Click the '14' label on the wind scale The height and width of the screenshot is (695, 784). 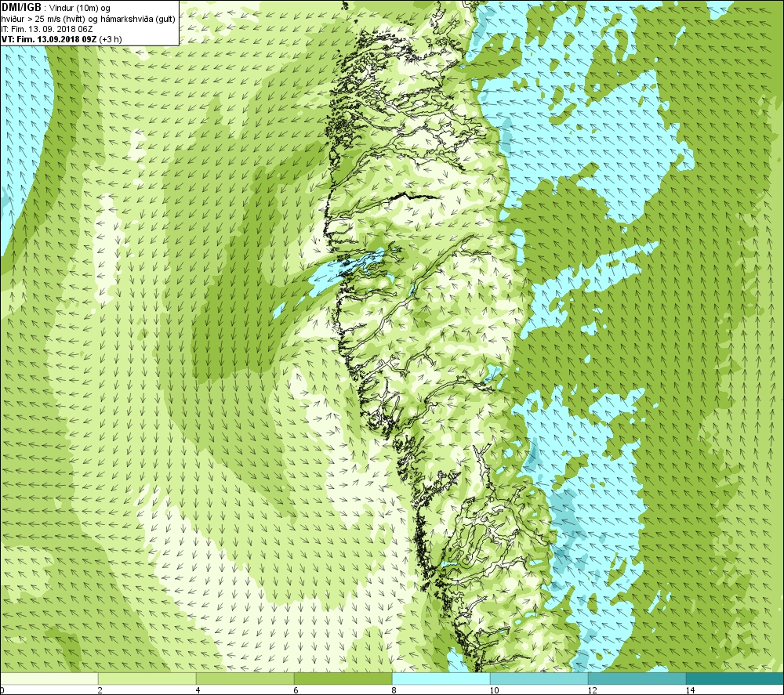coord(690,690)
